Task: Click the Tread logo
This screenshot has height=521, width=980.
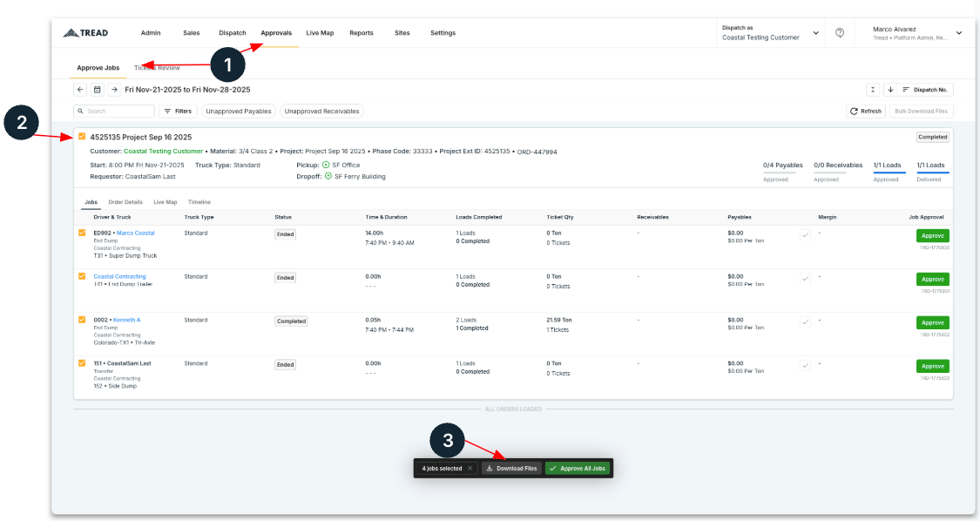Action: 85,33
